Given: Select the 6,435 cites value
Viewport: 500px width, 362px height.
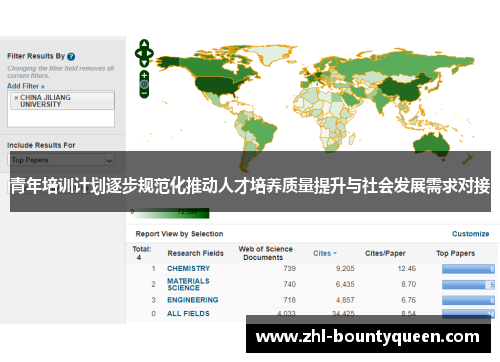Looking at the screenshot, I should tap(345, 284).
